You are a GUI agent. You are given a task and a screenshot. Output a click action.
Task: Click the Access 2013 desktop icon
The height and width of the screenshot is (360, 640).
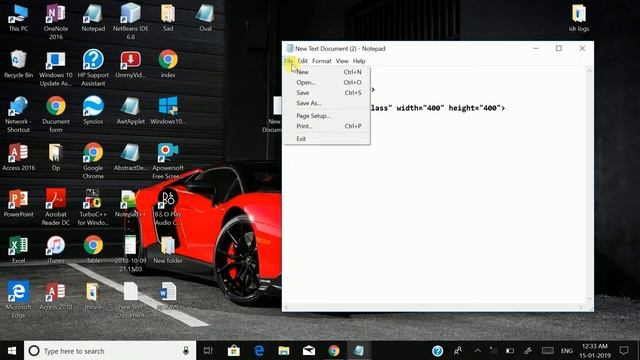coord(56,296)
